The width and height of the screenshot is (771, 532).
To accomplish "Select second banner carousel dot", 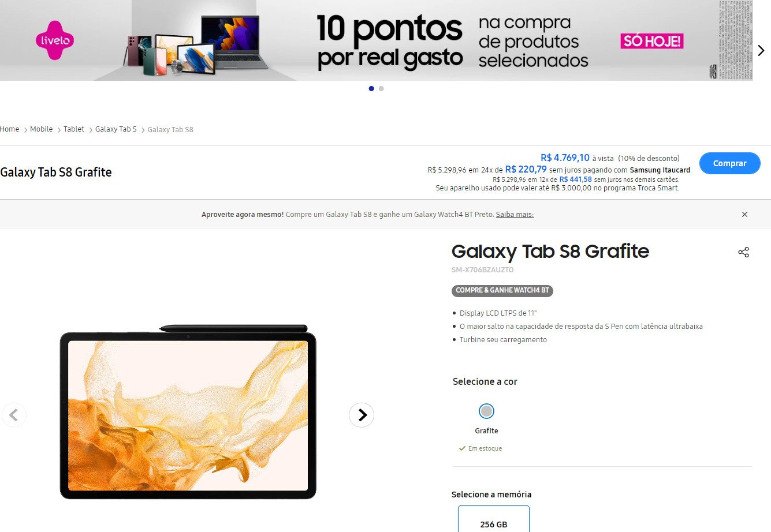I will [381, 88].
